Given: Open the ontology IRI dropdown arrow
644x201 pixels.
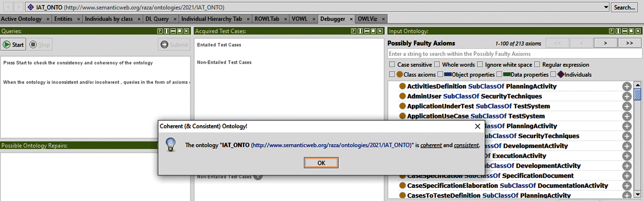Looking at the screenshot, I should click(x=606, y=7).
